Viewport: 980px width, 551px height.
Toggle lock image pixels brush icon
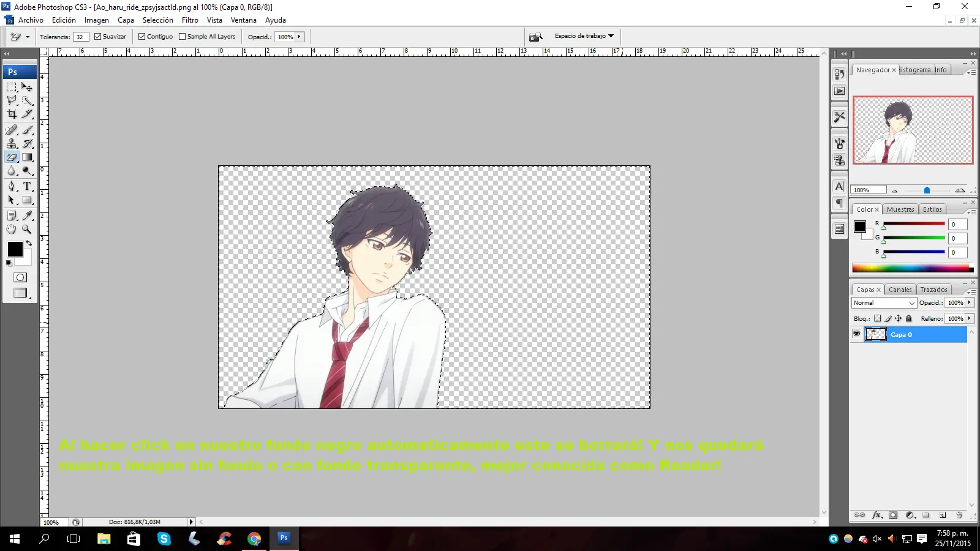coord(888,318)
